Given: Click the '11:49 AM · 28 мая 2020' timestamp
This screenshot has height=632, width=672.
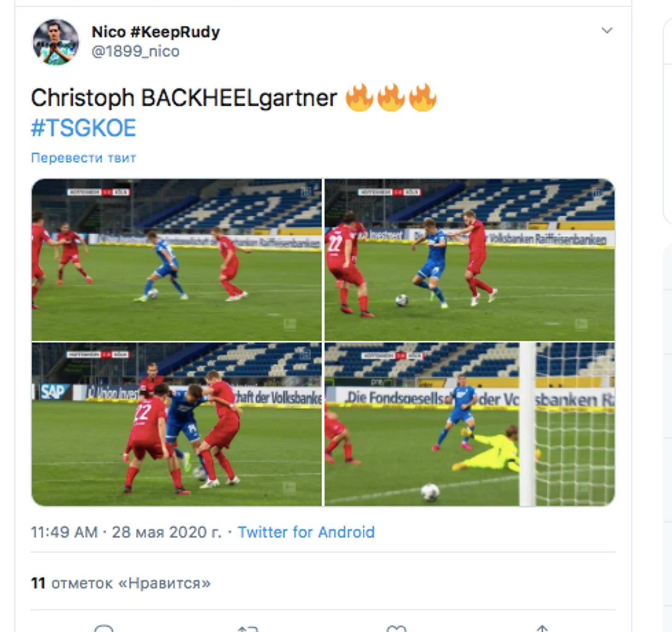Looking at the screenshot, I should tap(126, 532).
